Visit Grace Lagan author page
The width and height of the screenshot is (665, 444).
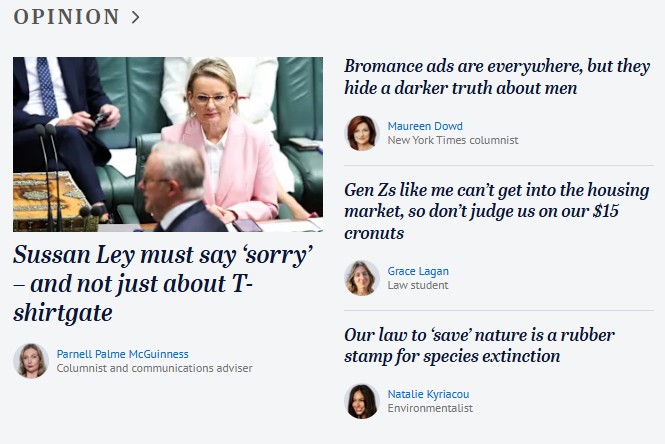pos(418,271)
